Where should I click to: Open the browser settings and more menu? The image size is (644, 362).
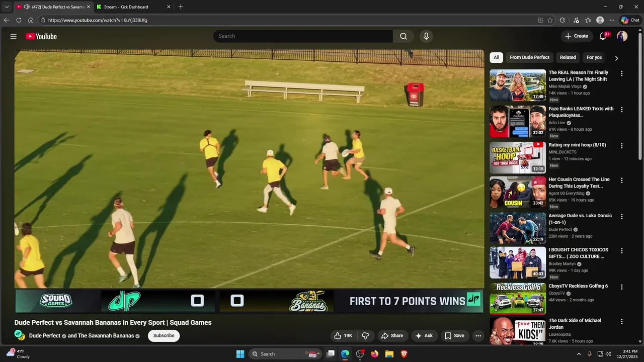tap(612, 20)
